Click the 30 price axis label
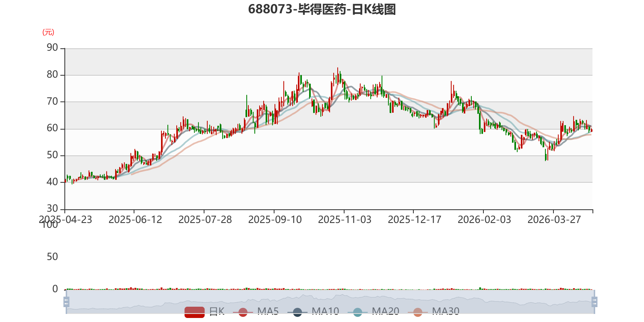The width and height of the screenshot is (644, 322). coord(52,208)
